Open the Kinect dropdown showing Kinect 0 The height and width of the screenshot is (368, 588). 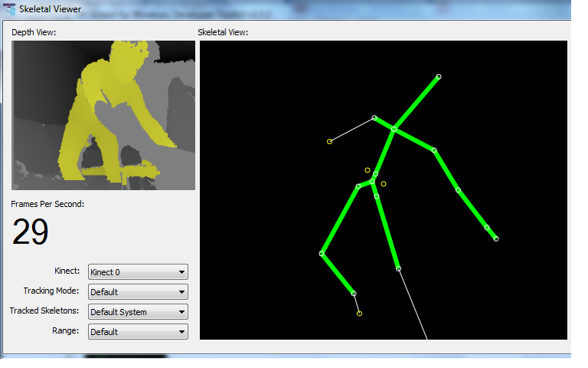pyautogui.click(x=138, y=272)
